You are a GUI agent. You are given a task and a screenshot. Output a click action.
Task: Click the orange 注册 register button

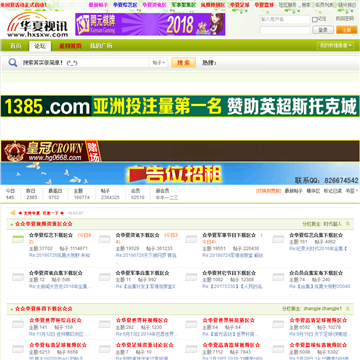coord(347,30)
